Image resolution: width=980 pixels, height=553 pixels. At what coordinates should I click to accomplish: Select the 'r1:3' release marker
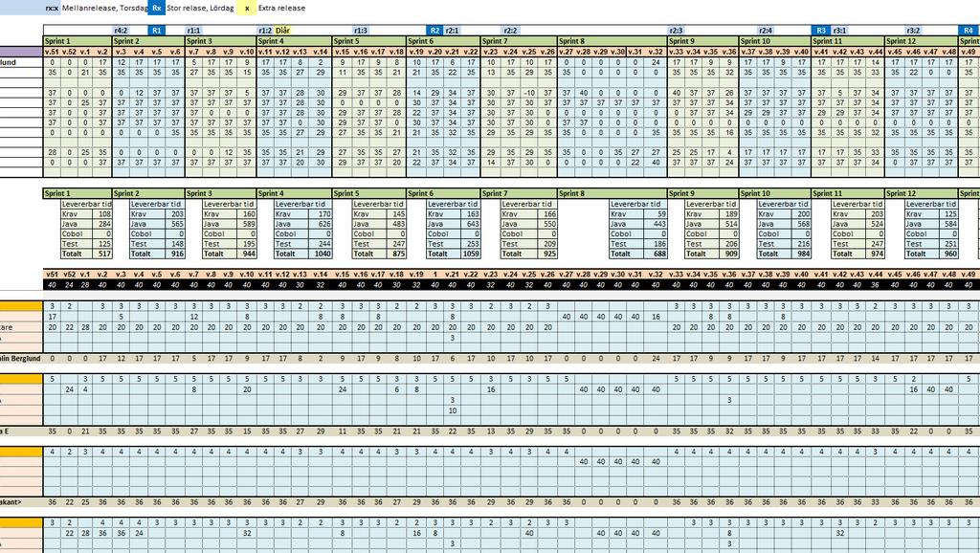[361, 30]
